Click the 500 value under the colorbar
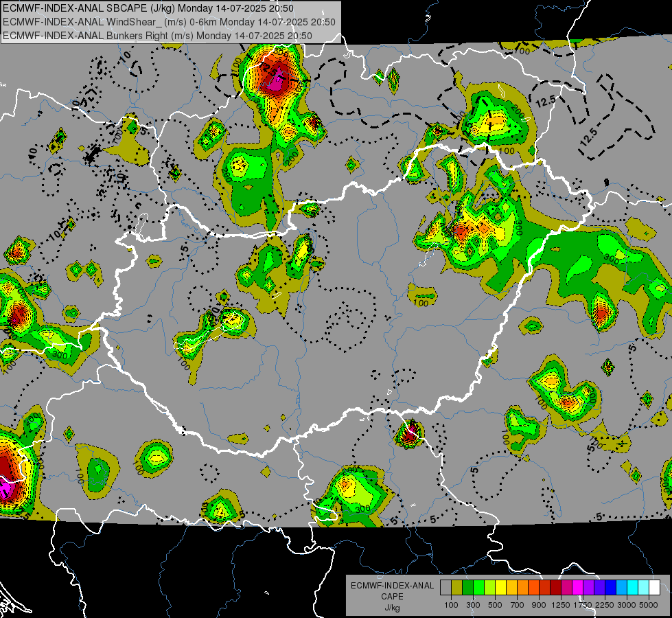The height and width of the screenshot is (618, 672). [x=495, y=605]
